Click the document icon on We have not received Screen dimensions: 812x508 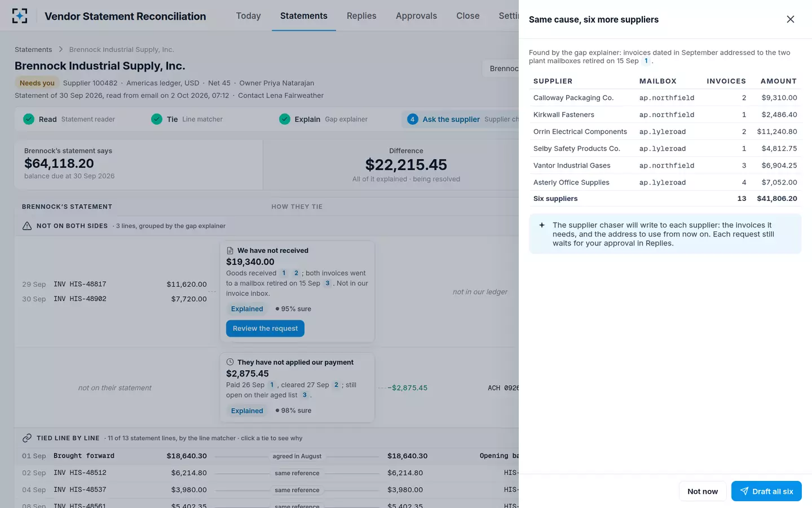pos(230,251)
